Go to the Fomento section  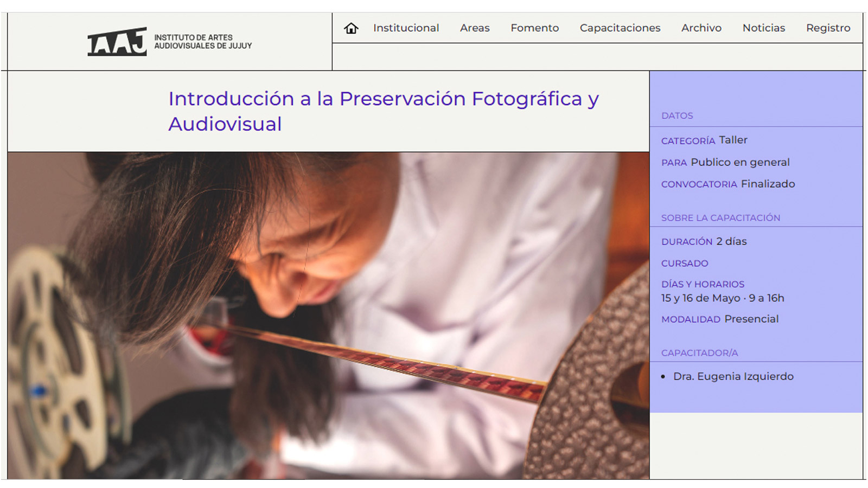[x=534, y=28]
